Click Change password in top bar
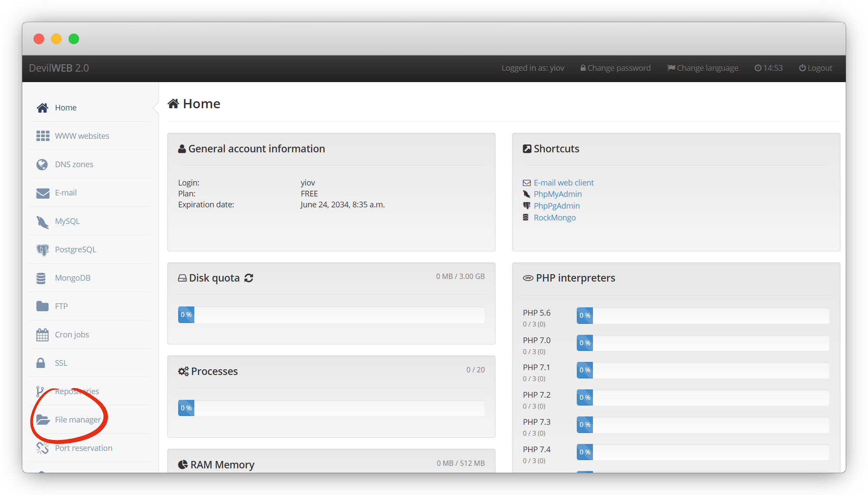Viewport: 868px width, 495px height. tap(615, 68)
